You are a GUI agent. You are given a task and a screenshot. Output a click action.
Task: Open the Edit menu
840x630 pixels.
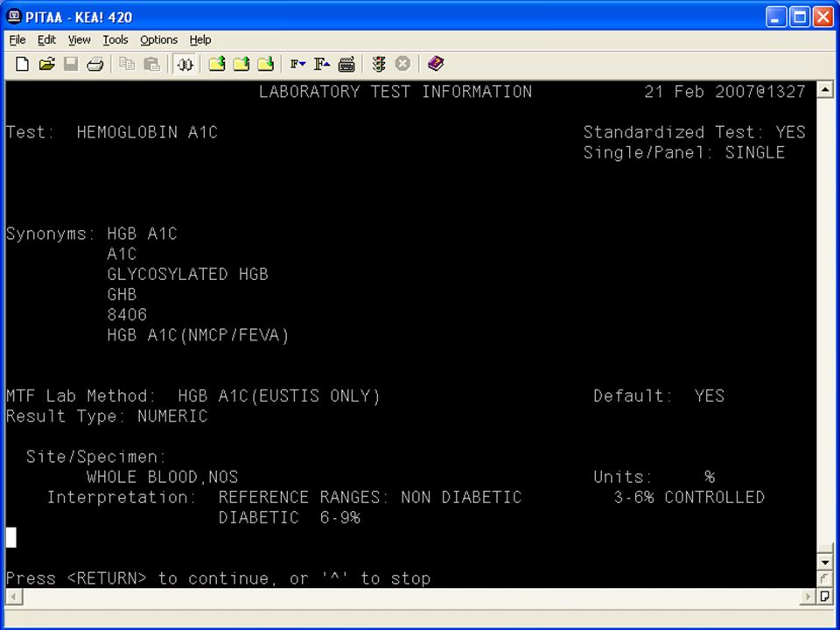click(46, 40)
